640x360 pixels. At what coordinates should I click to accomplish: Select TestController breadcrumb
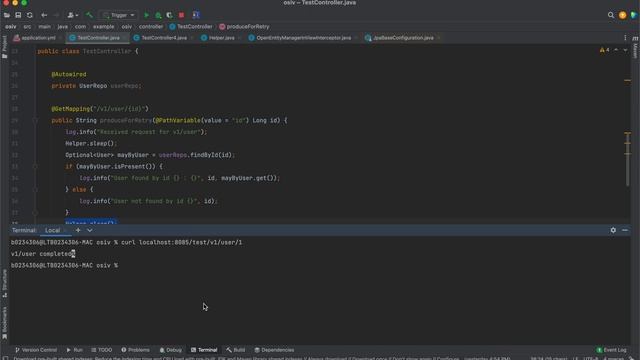(x=191, y=27)
